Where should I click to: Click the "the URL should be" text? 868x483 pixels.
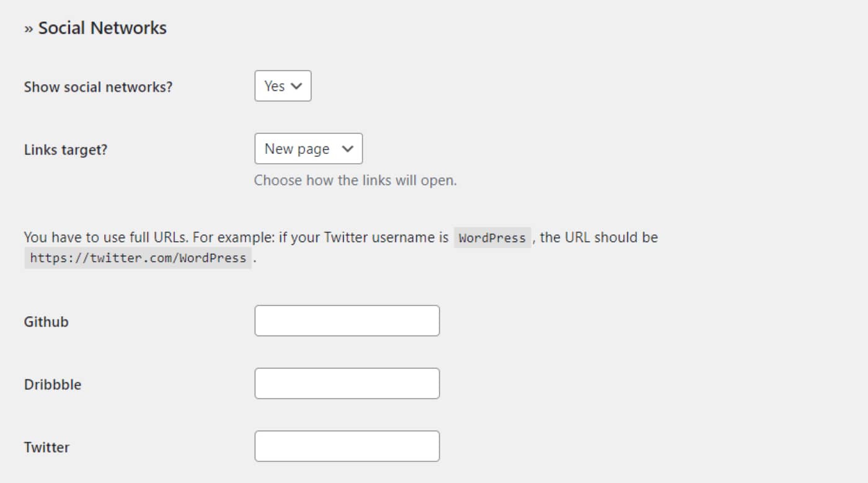599,237
